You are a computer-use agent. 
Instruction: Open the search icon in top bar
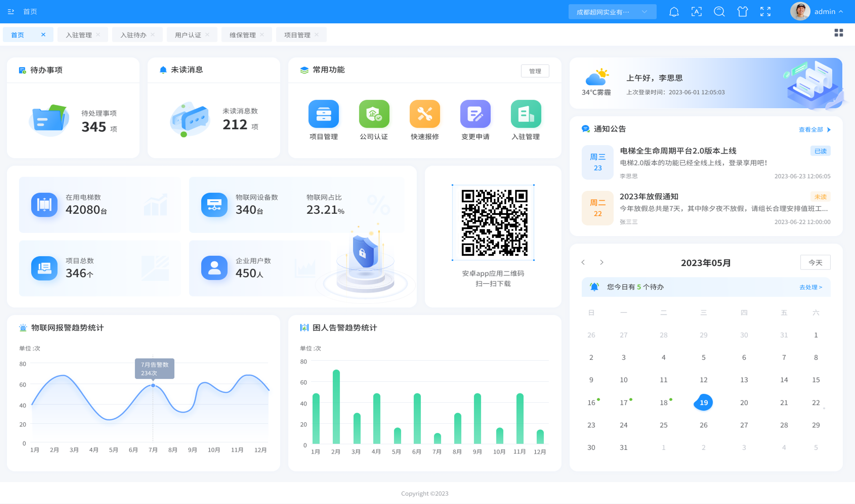719,12
